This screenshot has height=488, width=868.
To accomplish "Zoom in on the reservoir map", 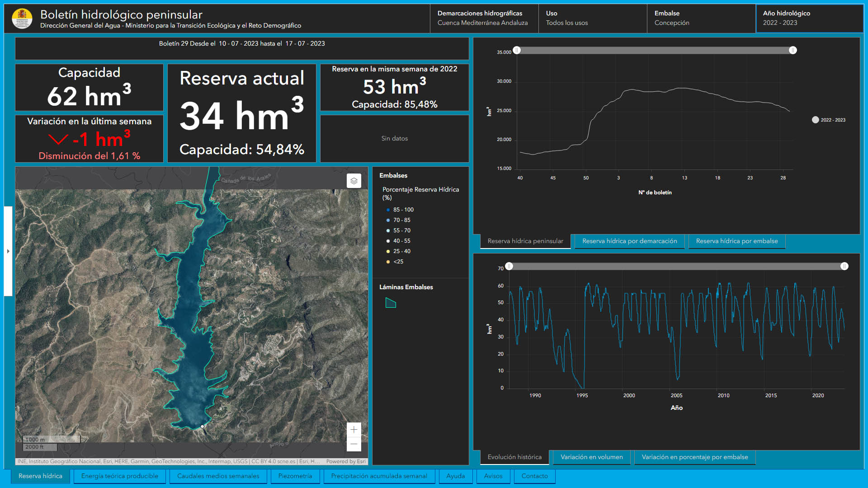I will pyautogui.click(x=354, y=430).
